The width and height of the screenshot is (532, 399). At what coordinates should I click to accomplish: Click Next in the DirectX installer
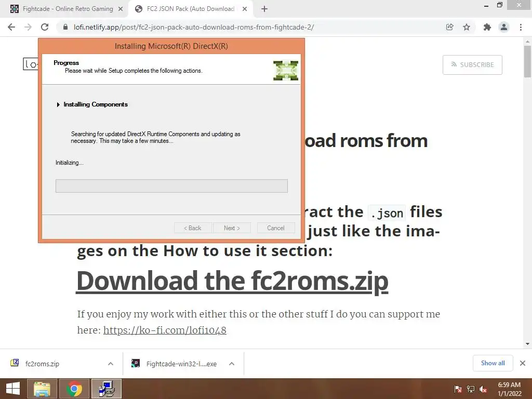coord(232,228)
